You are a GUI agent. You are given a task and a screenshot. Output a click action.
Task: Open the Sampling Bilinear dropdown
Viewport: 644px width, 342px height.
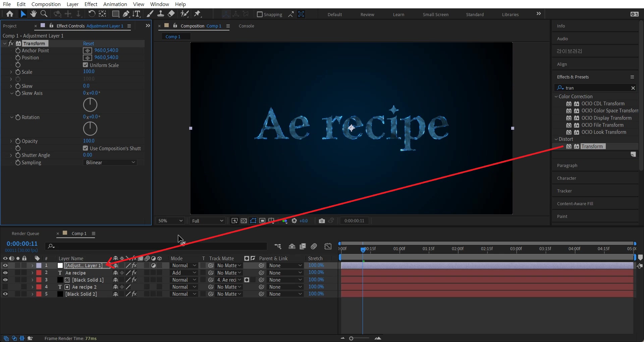110,162
